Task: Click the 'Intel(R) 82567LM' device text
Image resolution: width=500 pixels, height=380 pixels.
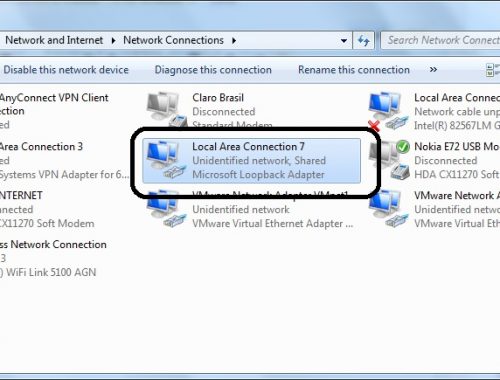Action: pos(457,125)
